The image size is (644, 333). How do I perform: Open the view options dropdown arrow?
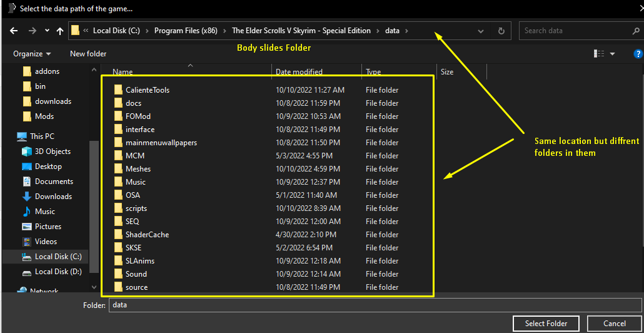click(612, 54)
